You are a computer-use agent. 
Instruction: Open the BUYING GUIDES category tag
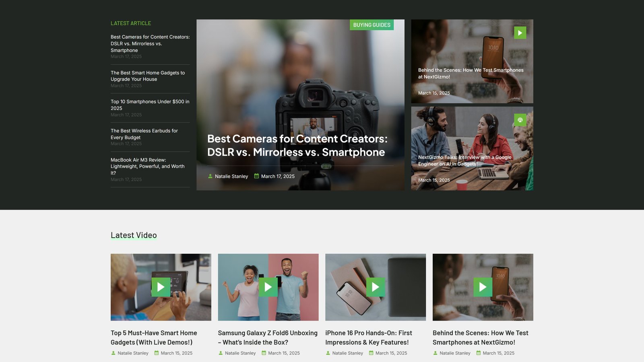(x=372, y=25)
